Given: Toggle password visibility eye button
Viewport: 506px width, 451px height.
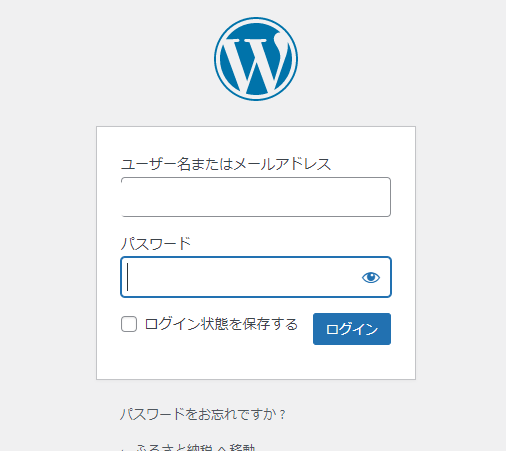Looking at the screenshot, I should [x=371, y=277].
